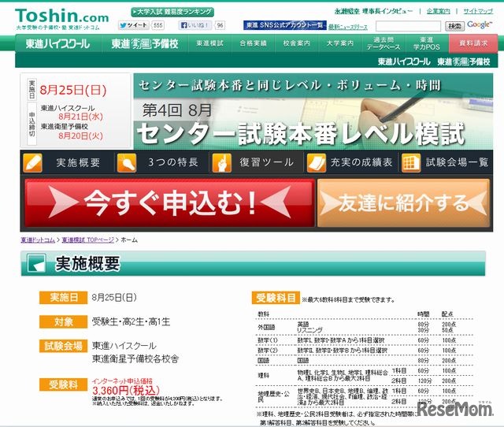Open 大学入試 難易度ランキング button
The image size is (504, 427).
click(172, 12)
